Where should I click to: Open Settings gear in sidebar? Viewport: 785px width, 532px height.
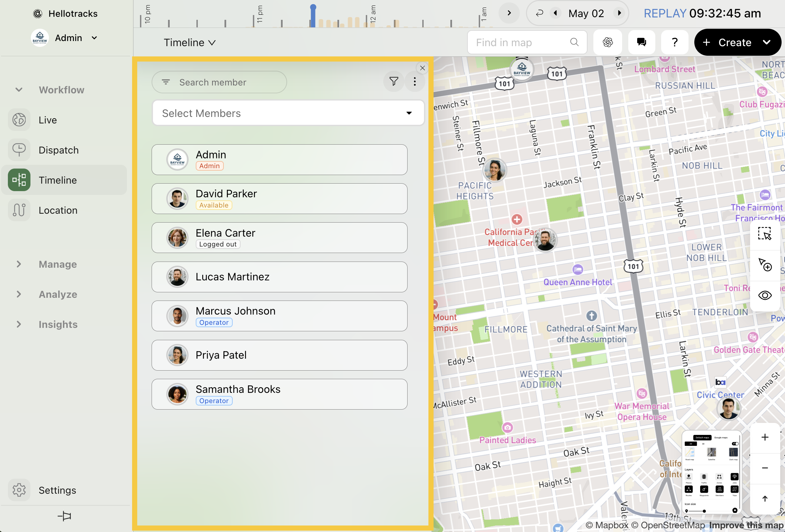tap(20, 490)
